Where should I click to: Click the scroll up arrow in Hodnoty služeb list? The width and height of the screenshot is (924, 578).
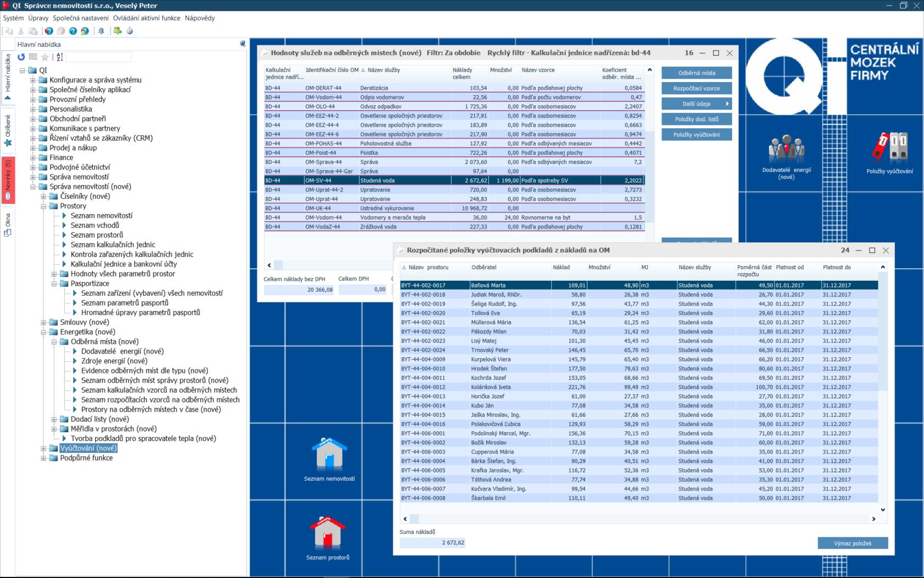pyautogui.click(x=650, y=70)
